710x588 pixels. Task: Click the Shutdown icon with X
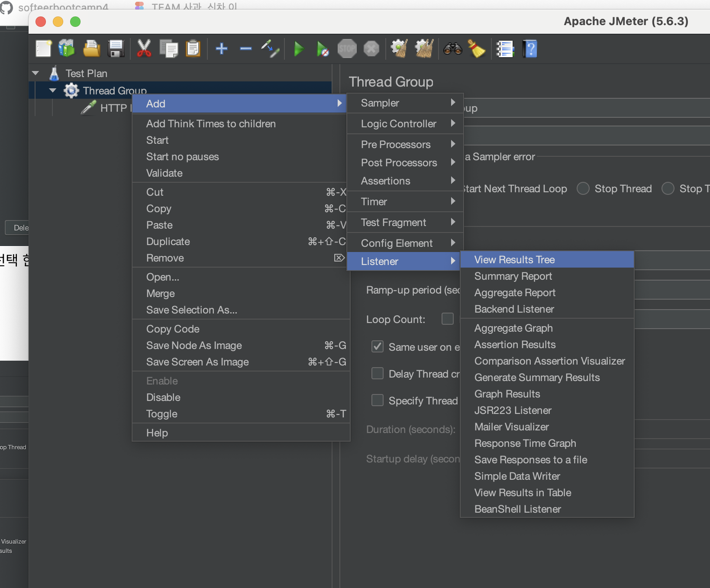371,48
